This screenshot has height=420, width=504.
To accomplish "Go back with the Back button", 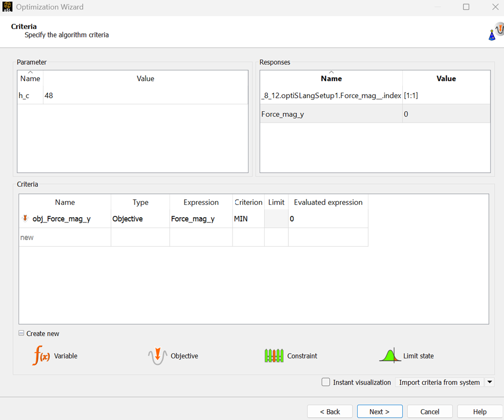I will (330, 412).
